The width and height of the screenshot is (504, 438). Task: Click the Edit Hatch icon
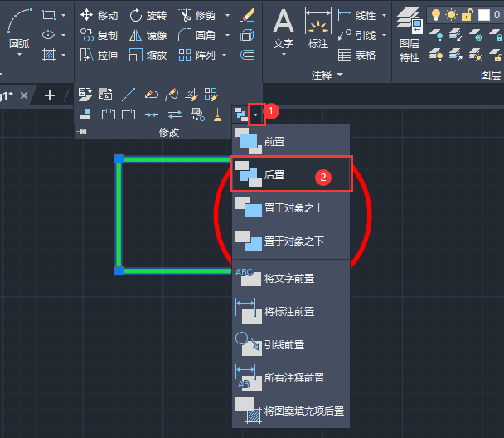[191, 95]
